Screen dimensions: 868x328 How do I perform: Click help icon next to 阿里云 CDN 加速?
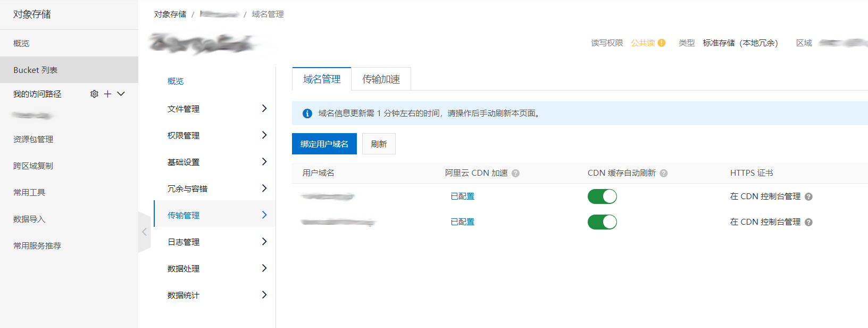click(515, 174)
